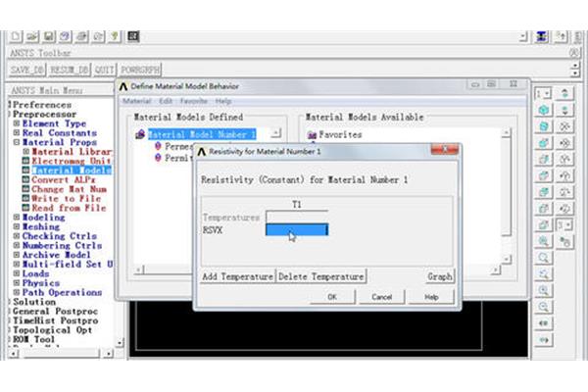The width and height of the screenshot is (588, 392).
Task: Collapse the Material Props tree node
Action: click(17, 142)
